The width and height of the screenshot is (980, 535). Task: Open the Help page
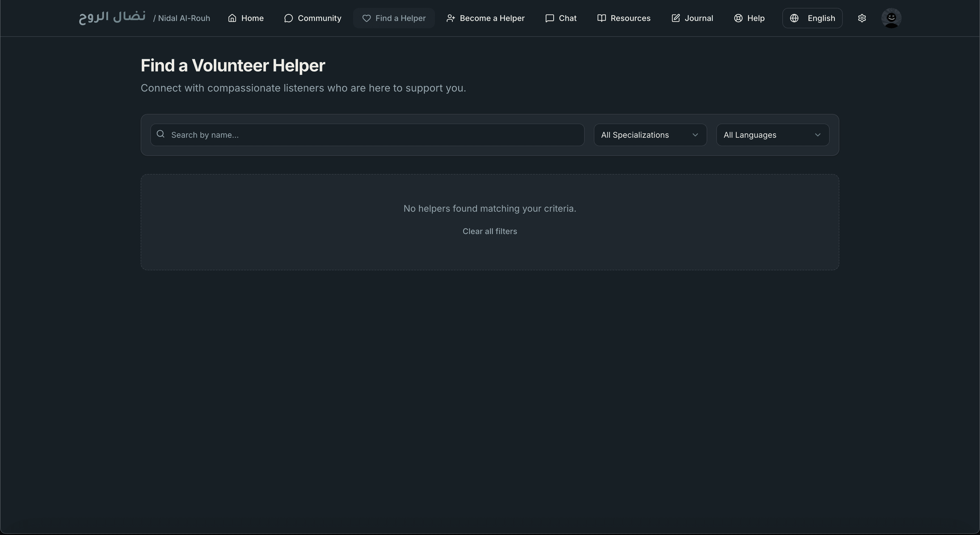749,18
